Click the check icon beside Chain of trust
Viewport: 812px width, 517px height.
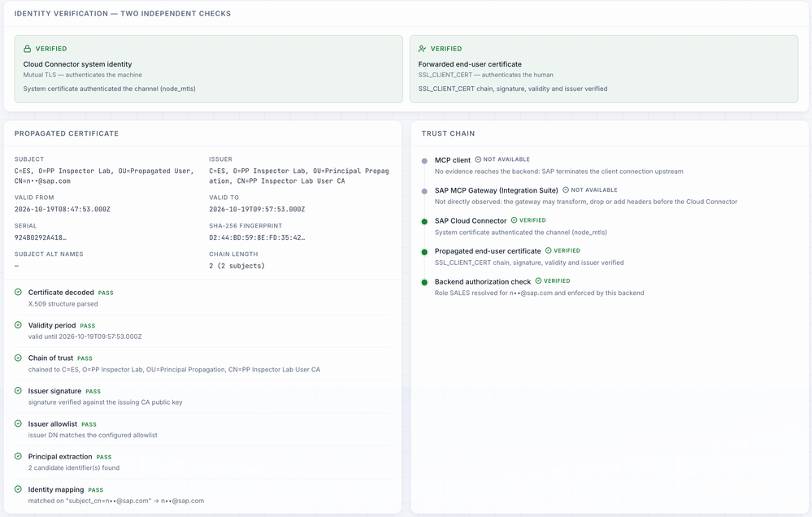click(18, 358)
